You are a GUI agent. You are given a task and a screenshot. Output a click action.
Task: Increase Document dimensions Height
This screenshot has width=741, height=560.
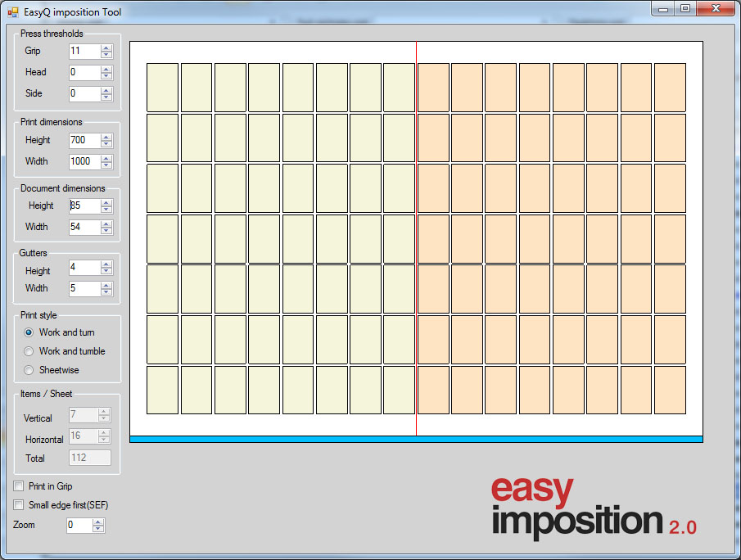tap(106, 203)
